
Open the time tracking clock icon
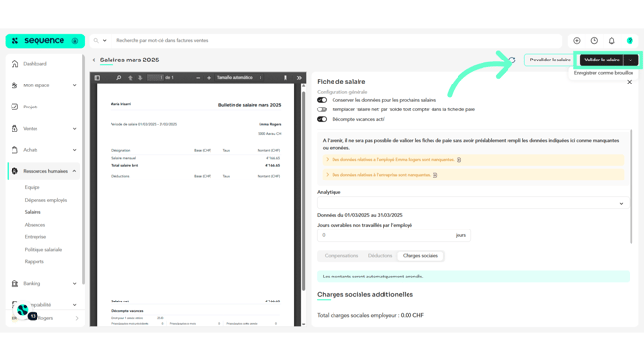594,40
